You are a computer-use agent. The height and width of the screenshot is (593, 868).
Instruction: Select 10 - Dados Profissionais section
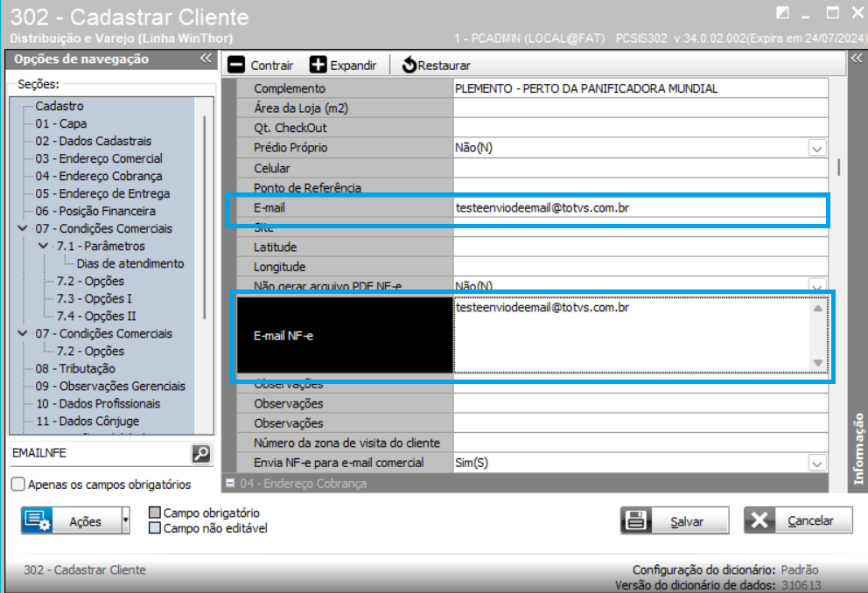tap(98, 403)
